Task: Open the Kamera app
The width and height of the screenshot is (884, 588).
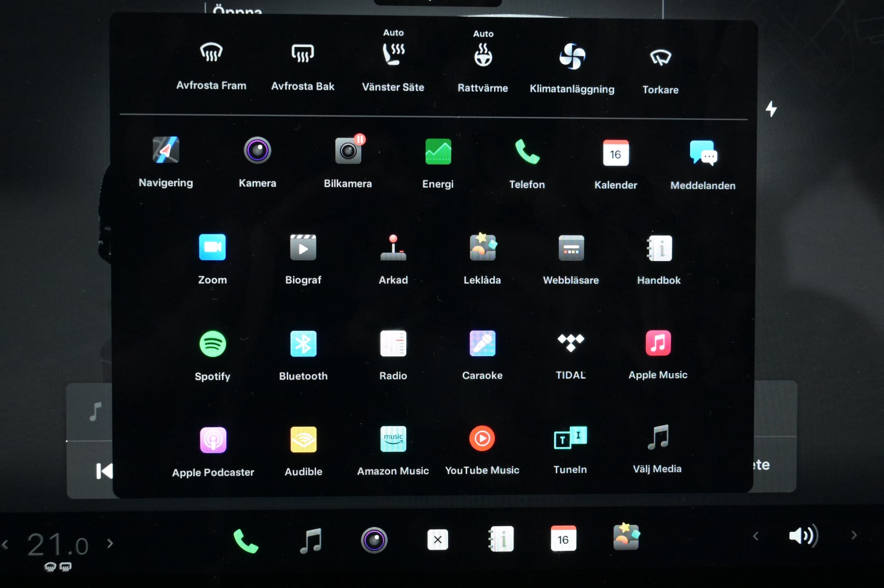Action: pos(257,150)
